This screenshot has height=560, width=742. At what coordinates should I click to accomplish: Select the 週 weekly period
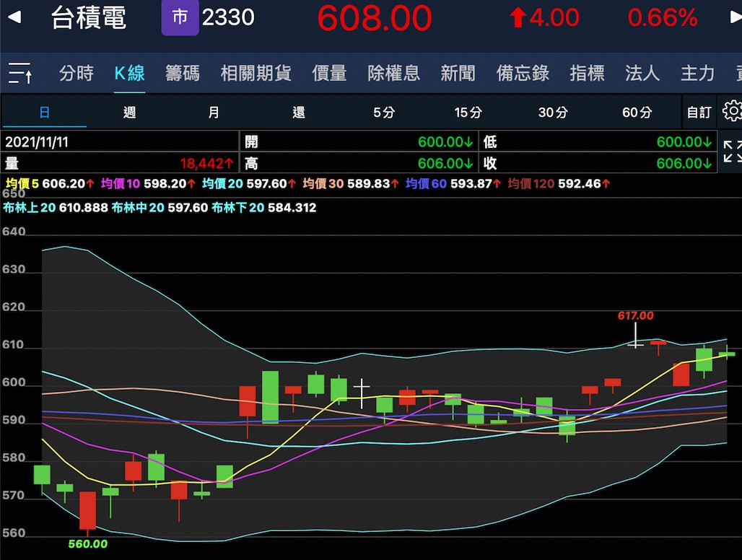point(129,113)
